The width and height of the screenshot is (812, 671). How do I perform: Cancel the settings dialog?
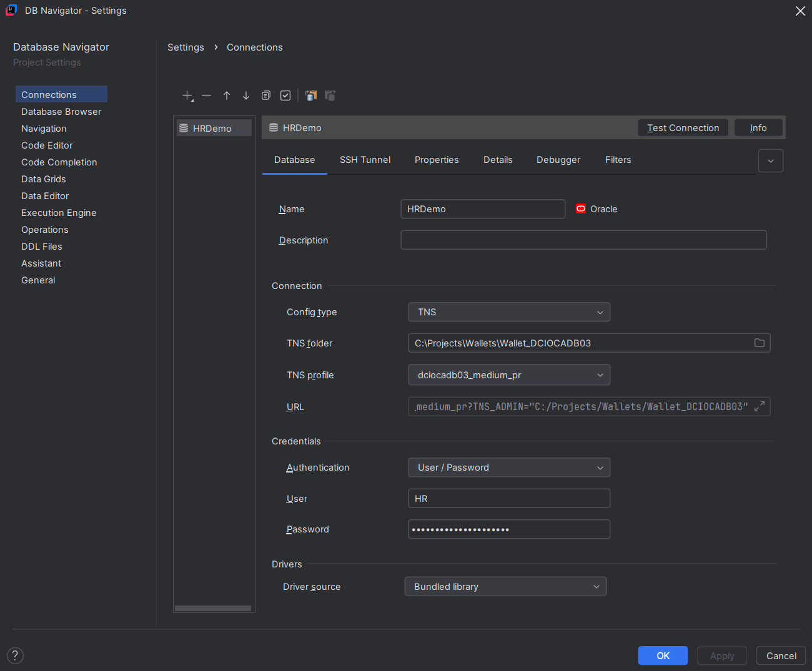coord(781,655)
